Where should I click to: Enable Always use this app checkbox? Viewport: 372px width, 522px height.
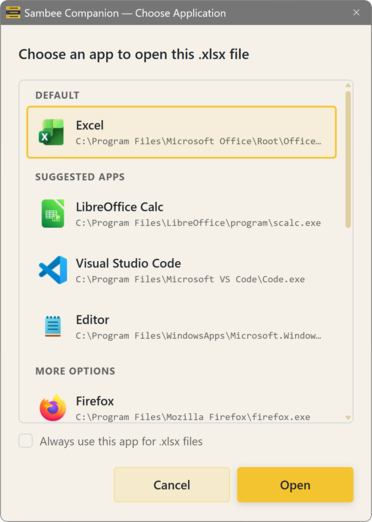pyautogui.click(x=26, y=441)
